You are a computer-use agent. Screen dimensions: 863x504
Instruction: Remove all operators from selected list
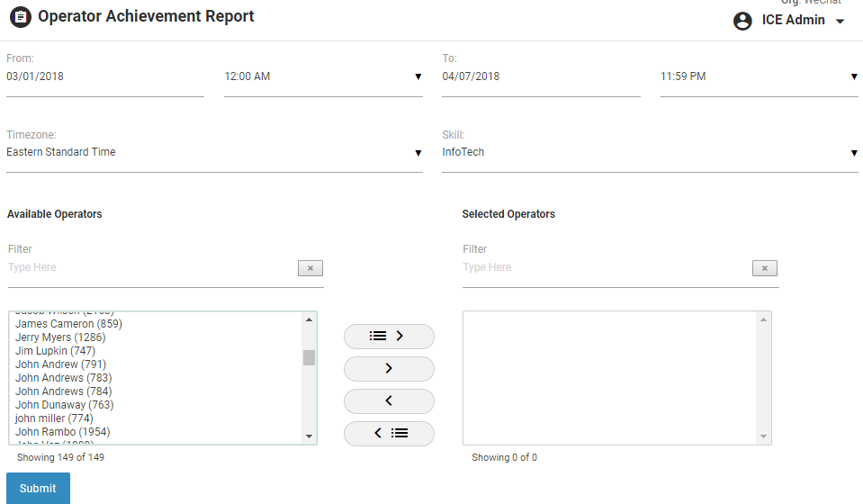(389, 433)
